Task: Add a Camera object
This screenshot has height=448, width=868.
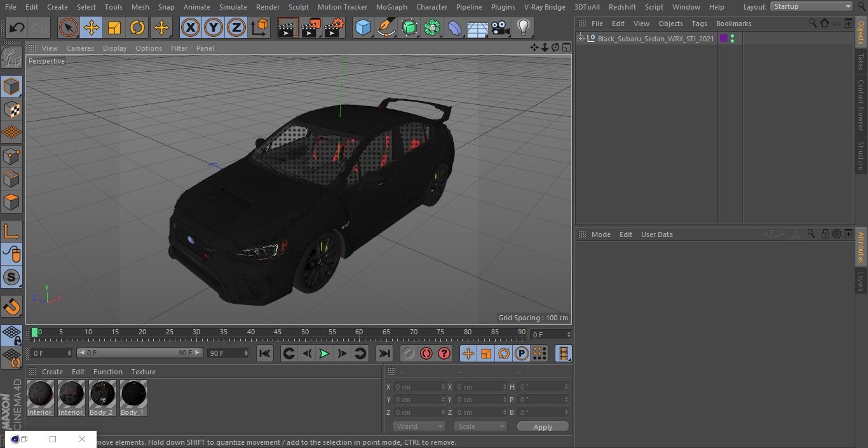Action: [501, 27]
